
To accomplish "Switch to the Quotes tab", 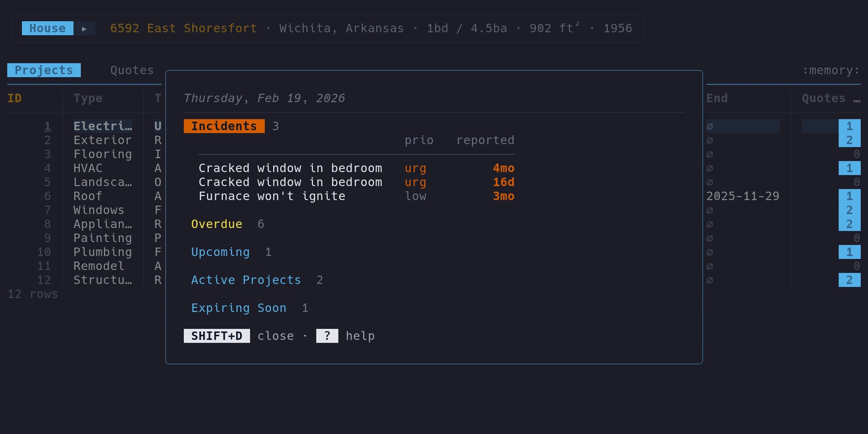I will click(x=132, y=70).
